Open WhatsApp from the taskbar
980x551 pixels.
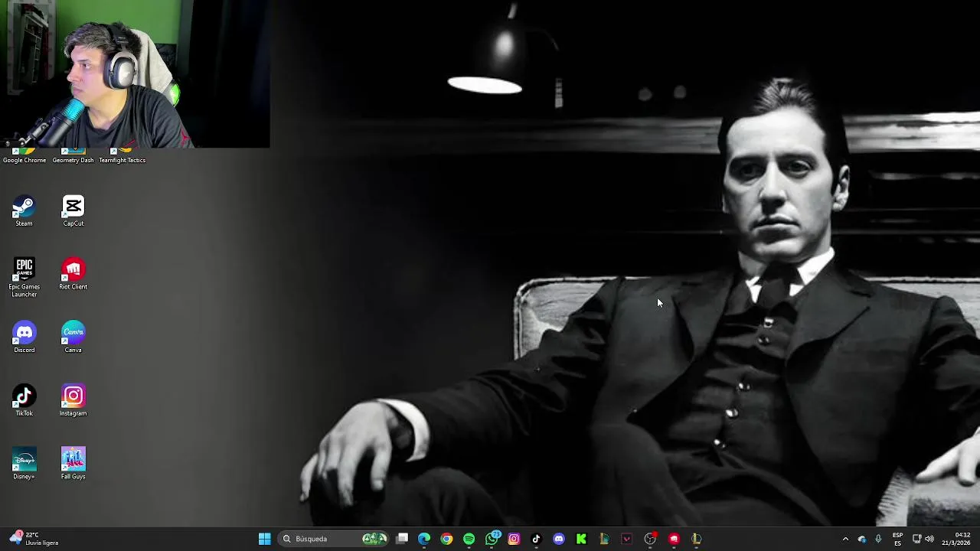coord(492,539)
